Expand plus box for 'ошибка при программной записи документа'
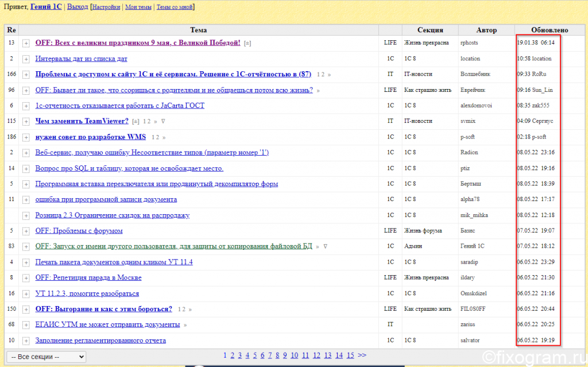Viewport: 588px width, 367px height. pos(26,200)
